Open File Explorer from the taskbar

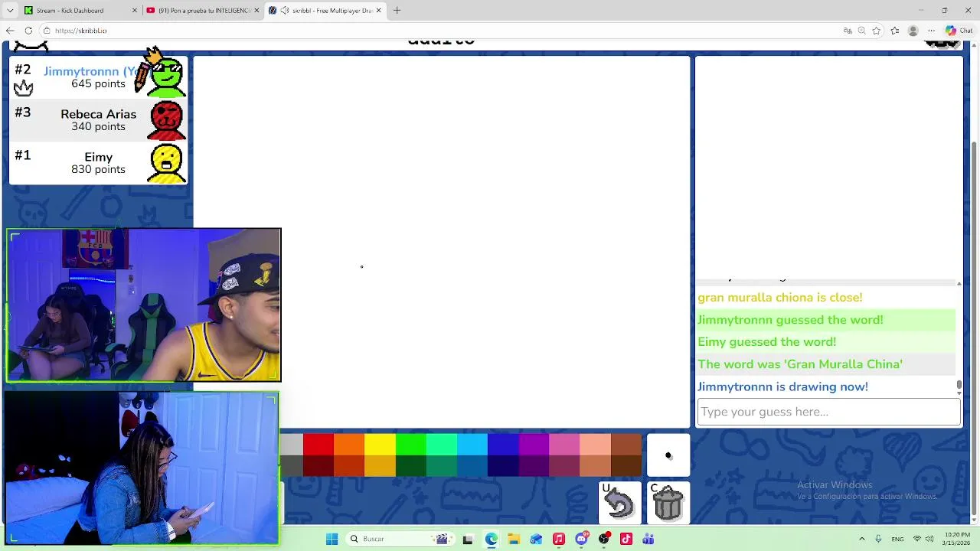coord(514,539)
